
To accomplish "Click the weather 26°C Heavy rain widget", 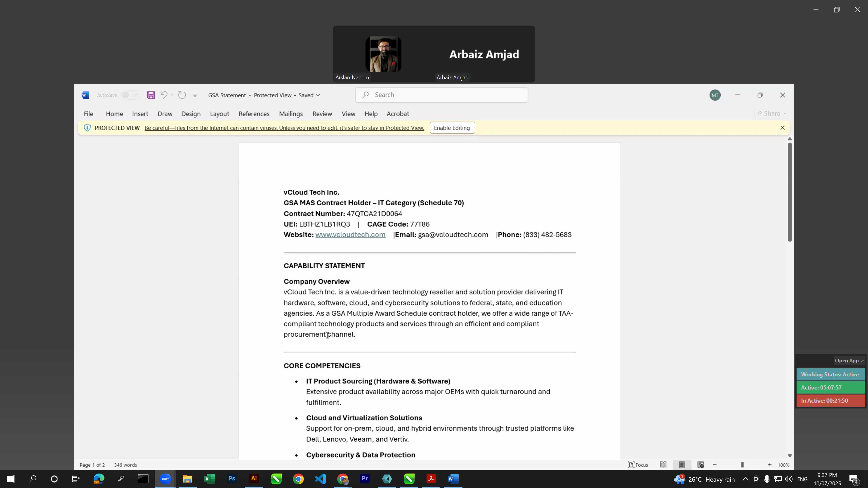I will [x=705, y=479].
